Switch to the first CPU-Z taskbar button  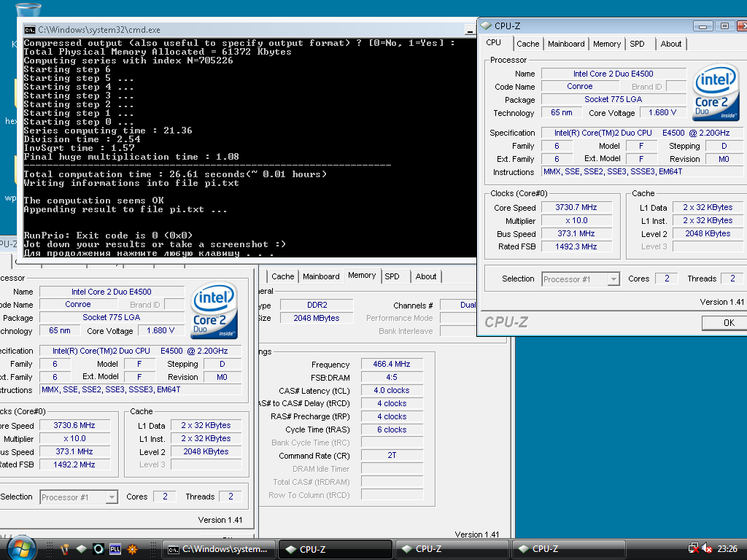point(336,549)
